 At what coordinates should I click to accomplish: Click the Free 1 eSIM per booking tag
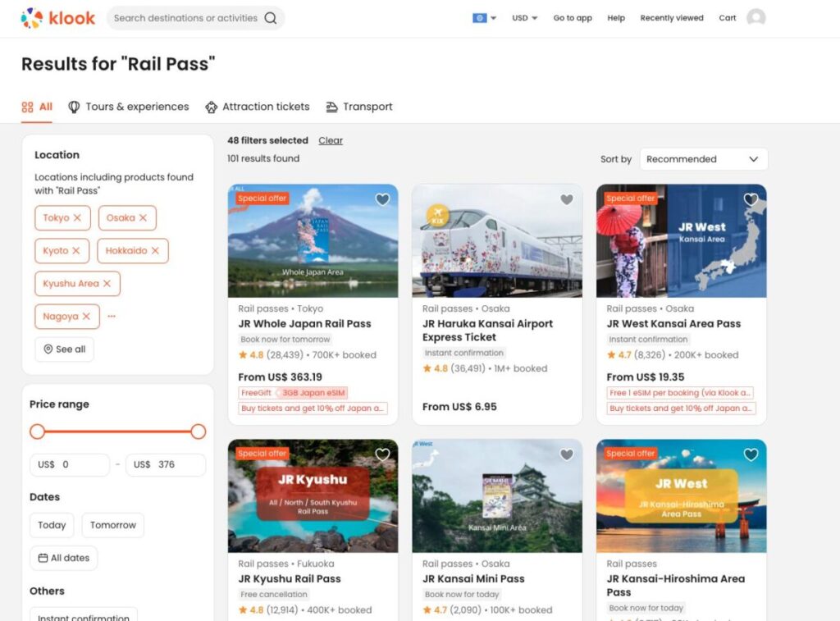pos(680,393)
